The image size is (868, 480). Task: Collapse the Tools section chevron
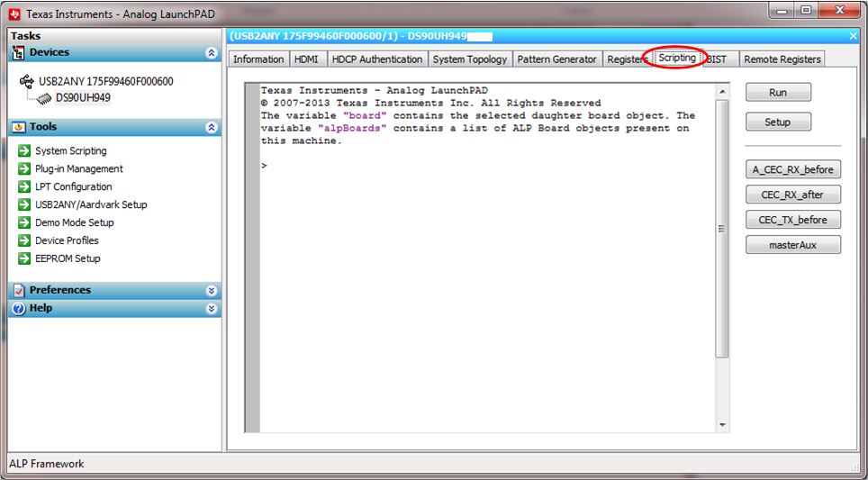pyautogui.click(x=211, y=127)
